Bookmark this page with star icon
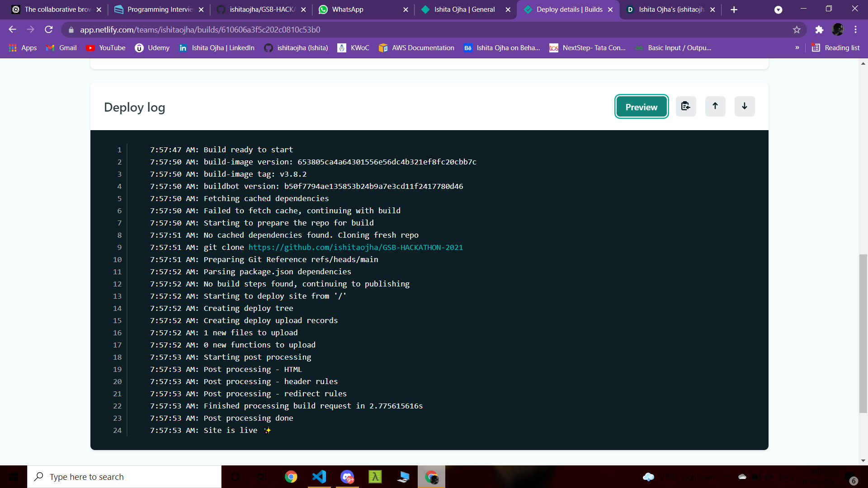The image size is (868, 488). pyautogui.click(x=797, y=30)
